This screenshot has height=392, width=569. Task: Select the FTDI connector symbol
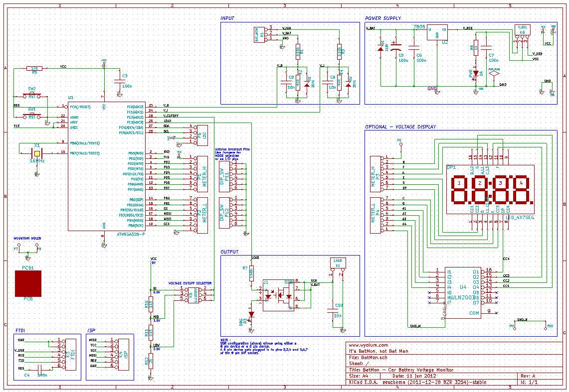70,354
